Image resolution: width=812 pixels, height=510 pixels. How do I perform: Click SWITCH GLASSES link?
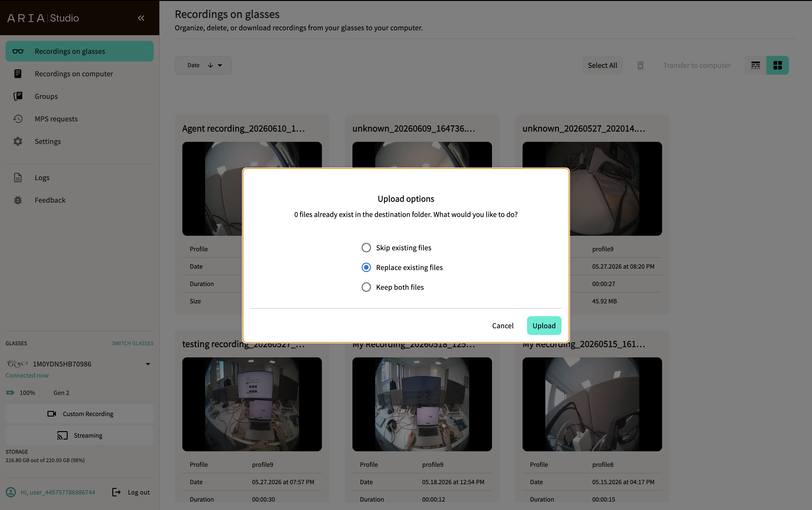pyautogui.click(x=133, y=343)
